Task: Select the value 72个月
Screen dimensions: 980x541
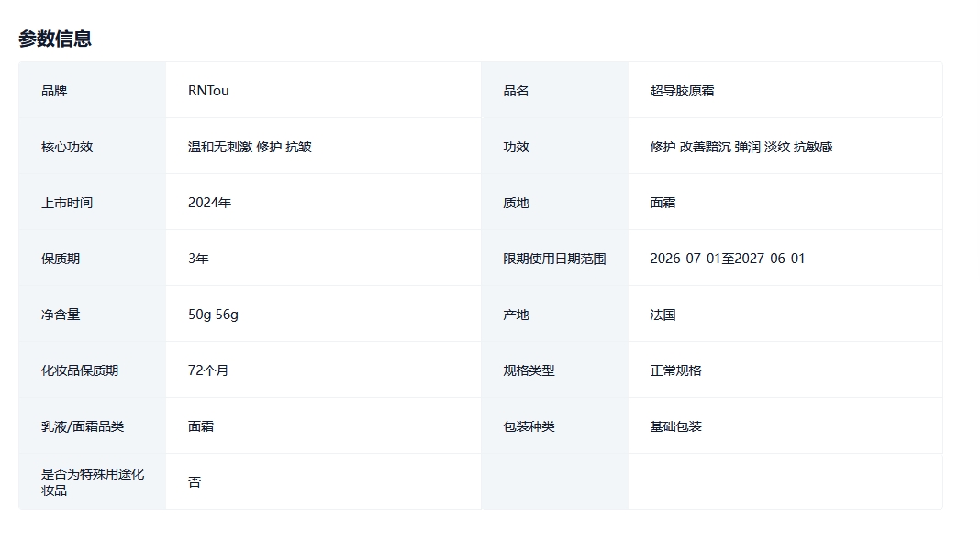Action: [208, 370]
